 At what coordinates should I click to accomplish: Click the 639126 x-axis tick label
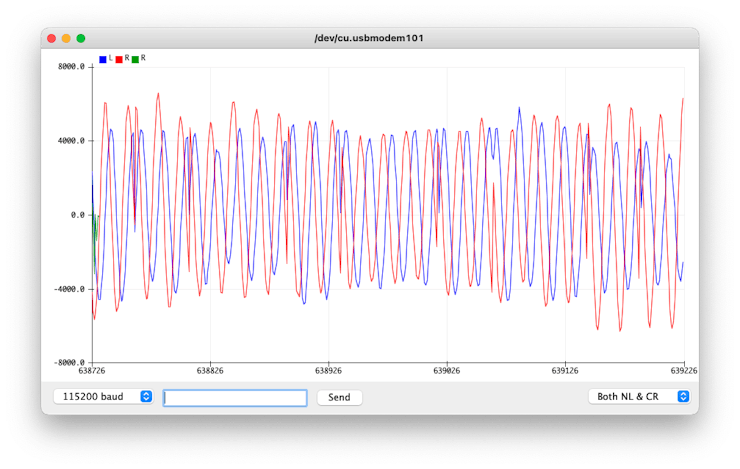pos(565,371)
